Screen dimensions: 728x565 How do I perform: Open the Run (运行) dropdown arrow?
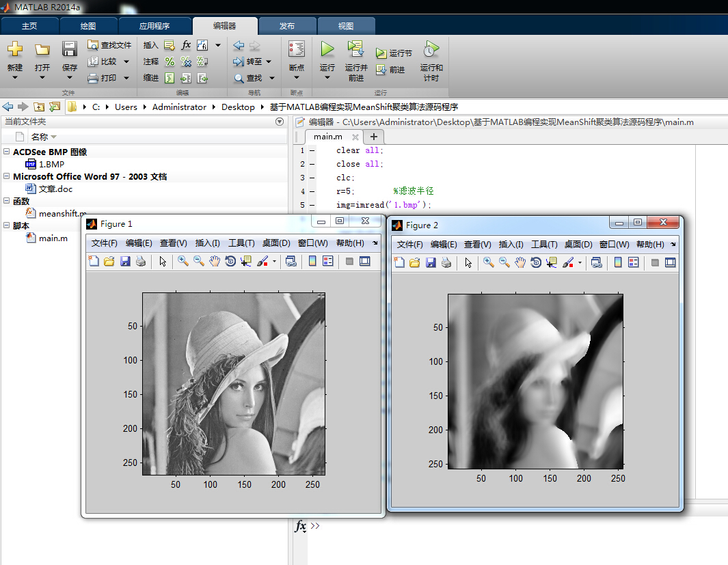coord(327,77)
